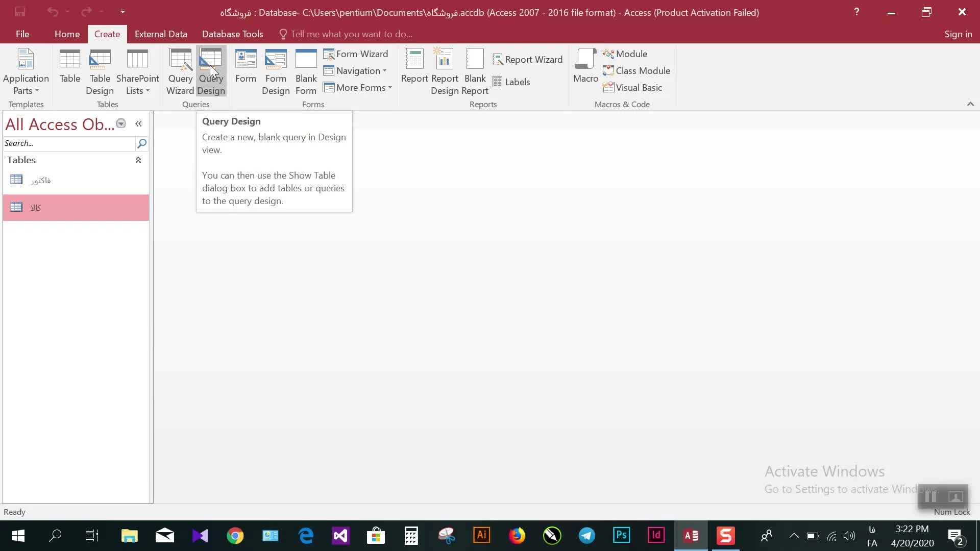Start the Form Wizard
Screen dimensions: 980x551
pyautogui.click(x=356, y=54)
